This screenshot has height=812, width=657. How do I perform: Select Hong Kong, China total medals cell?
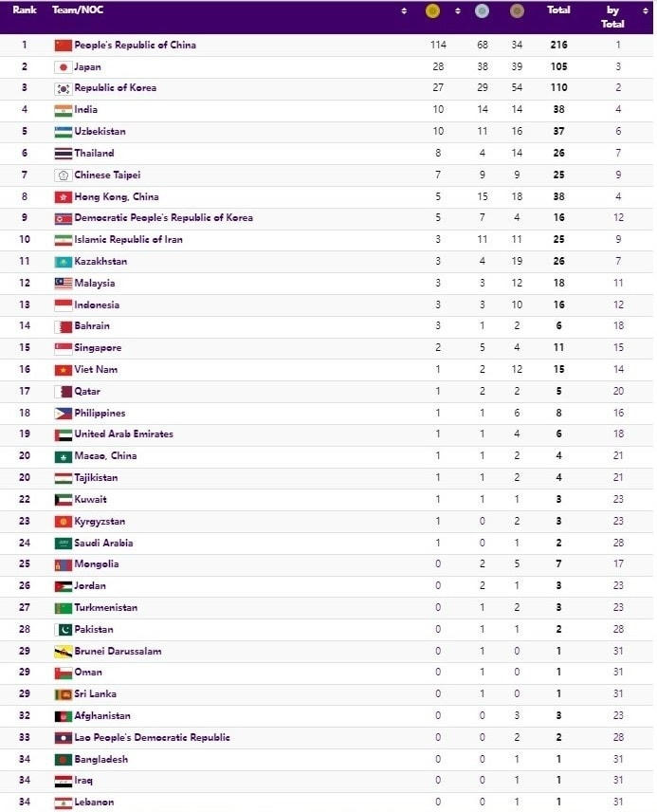click(x=558, y=197)
